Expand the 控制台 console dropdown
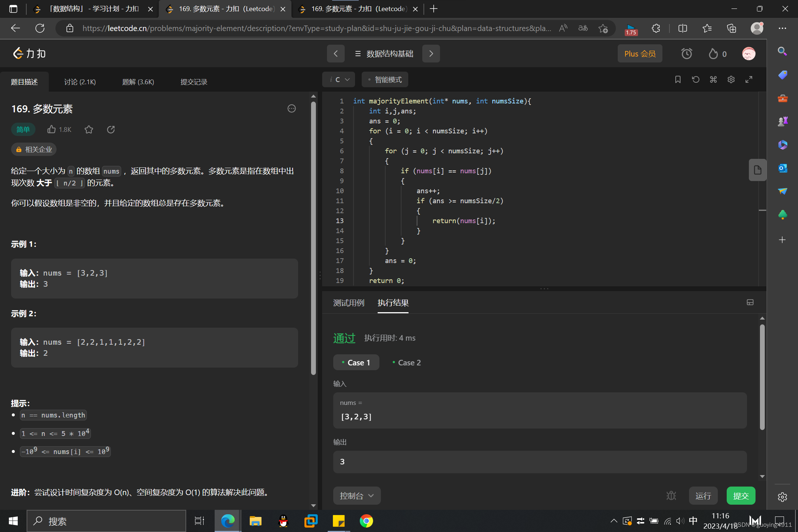 pos(357,495)
